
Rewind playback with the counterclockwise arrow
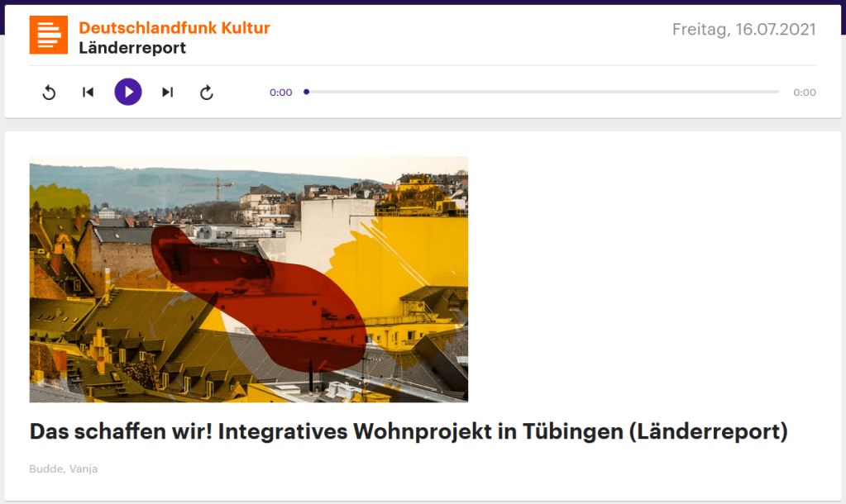pyautogui.click(x=49, y=93)
